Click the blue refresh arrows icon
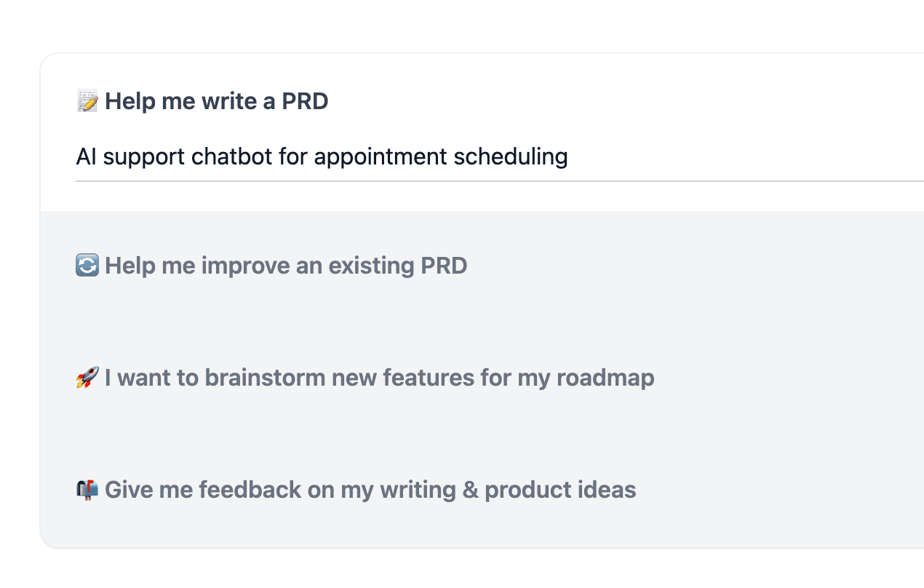This screenshot has width=924, height=588. 87,266
